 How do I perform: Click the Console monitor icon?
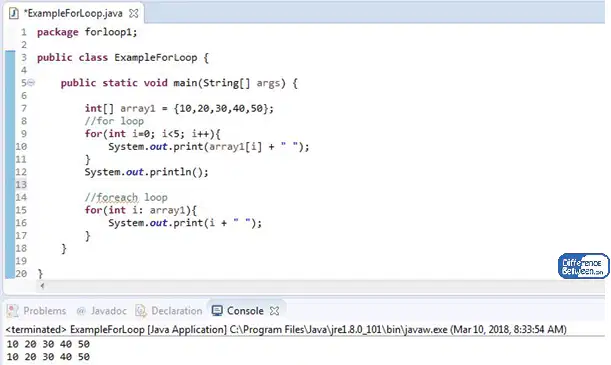(217, 311)
